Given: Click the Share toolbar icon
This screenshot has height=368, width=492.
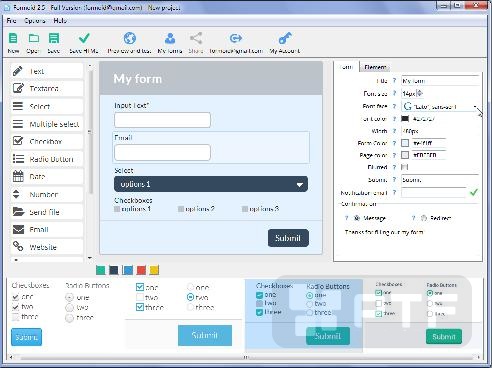Looking at the screenshot, I should (x=196, y=38).
